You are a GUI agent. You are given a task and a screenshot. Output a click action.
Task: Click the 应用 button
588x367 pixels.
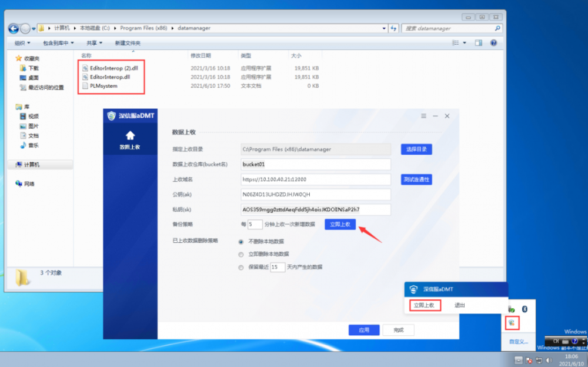364,330
